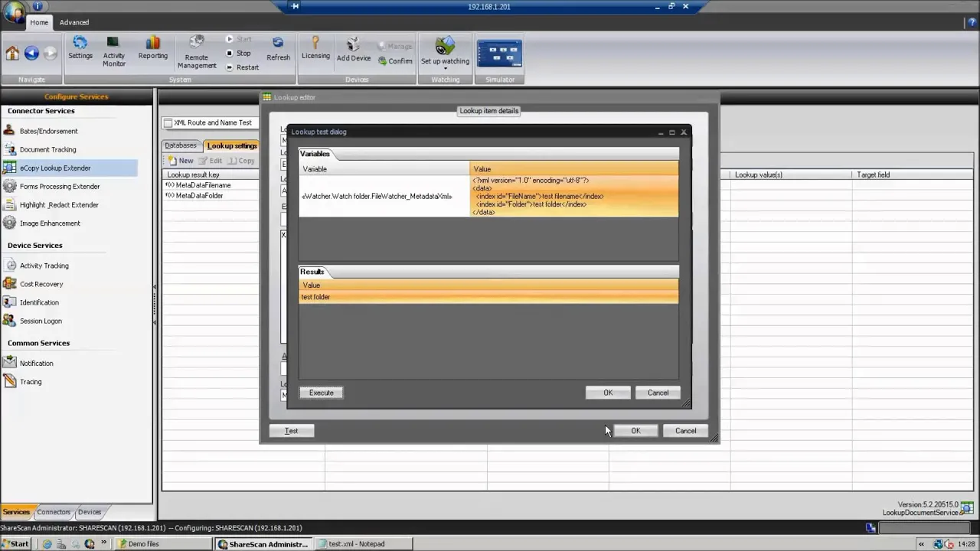This screenshot has height=551, width=980.
Task: Open the application orb menu
Action: (x=13, y=13)
